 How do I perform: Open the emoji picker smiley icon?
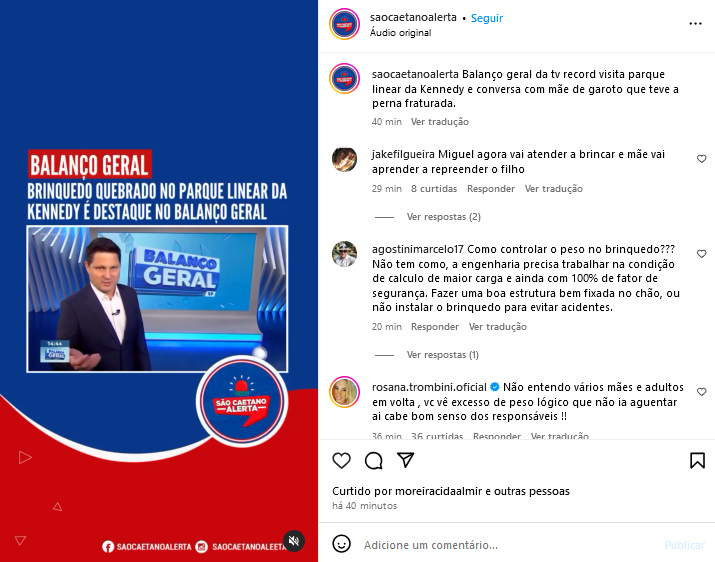(342, 544)
